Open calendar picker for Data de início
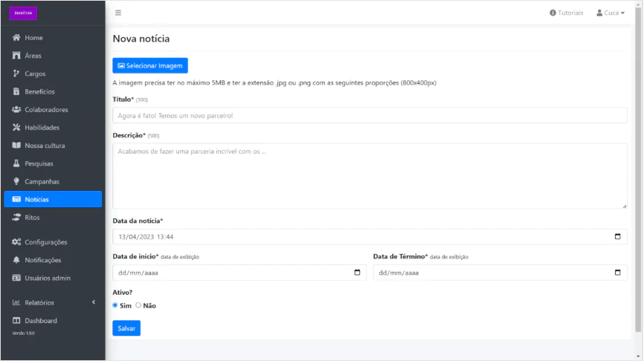This screenshot has width=644, height=361. pyautogui.click(x=357, y=273)
